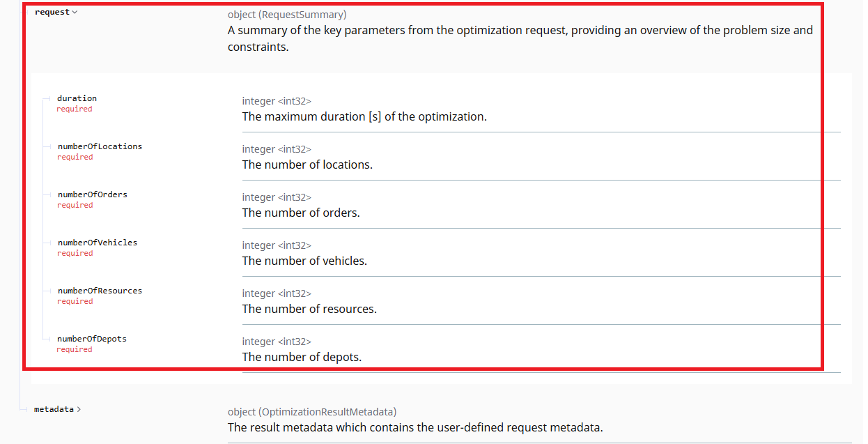Click "The number of depots." description
868x444 pixels.
click(302, 357)
